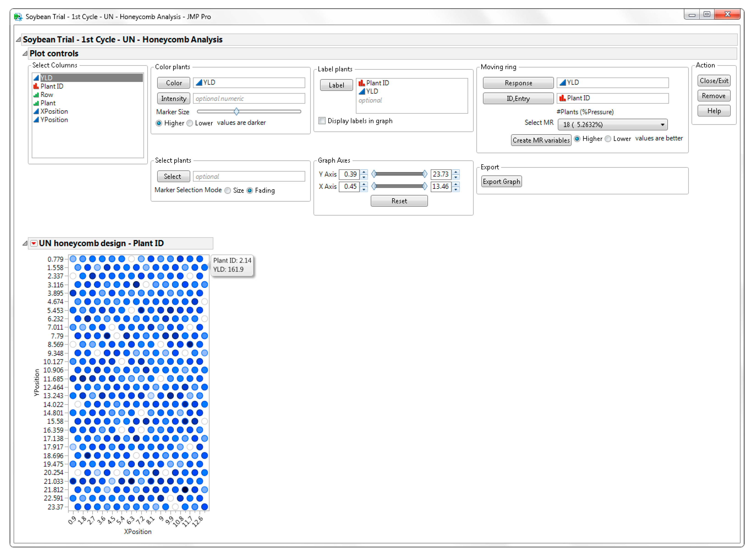
Task: Select YPosition column in columns list
Action: [54, 120]
